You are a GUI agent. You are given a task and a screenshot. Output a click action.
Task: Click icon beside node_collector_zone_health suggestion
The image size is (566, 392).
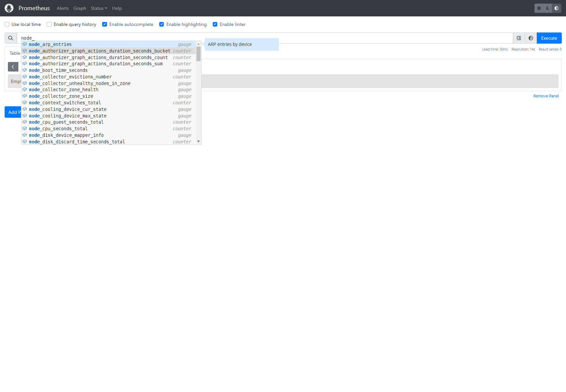point(25,90)
